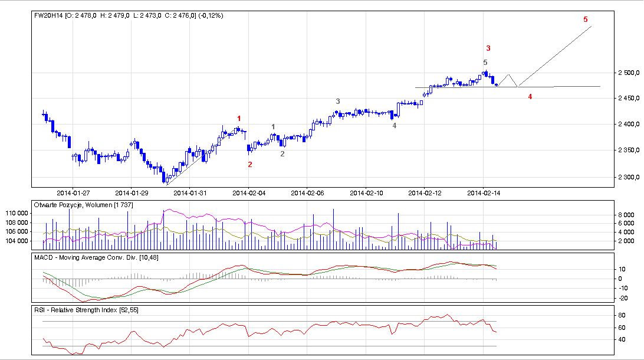The image size is (644, 360).
Task: Select the red wave label 2
Action: pos(249,165)
